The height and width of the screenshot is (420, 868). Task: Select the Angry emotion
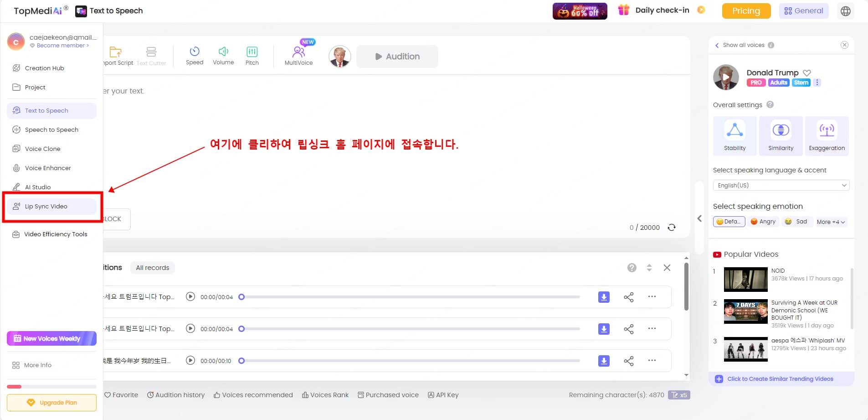click(763, 222)
